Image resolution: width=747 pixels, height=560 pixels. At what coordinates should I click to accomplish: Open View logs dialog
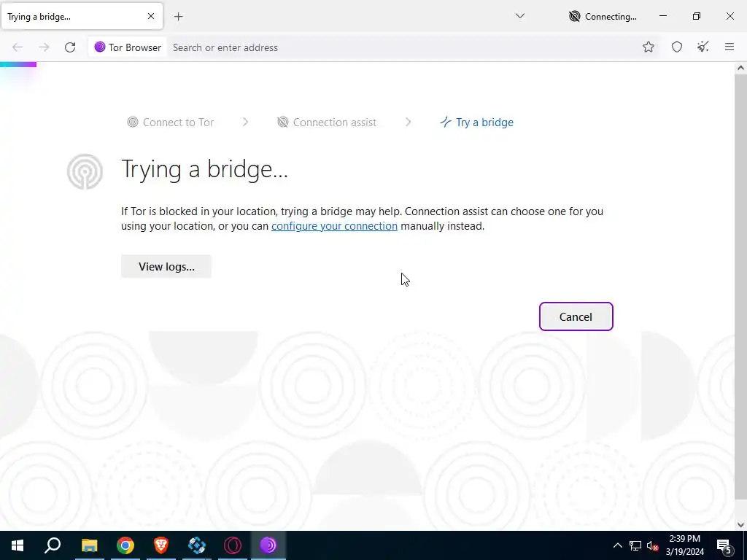166,266
